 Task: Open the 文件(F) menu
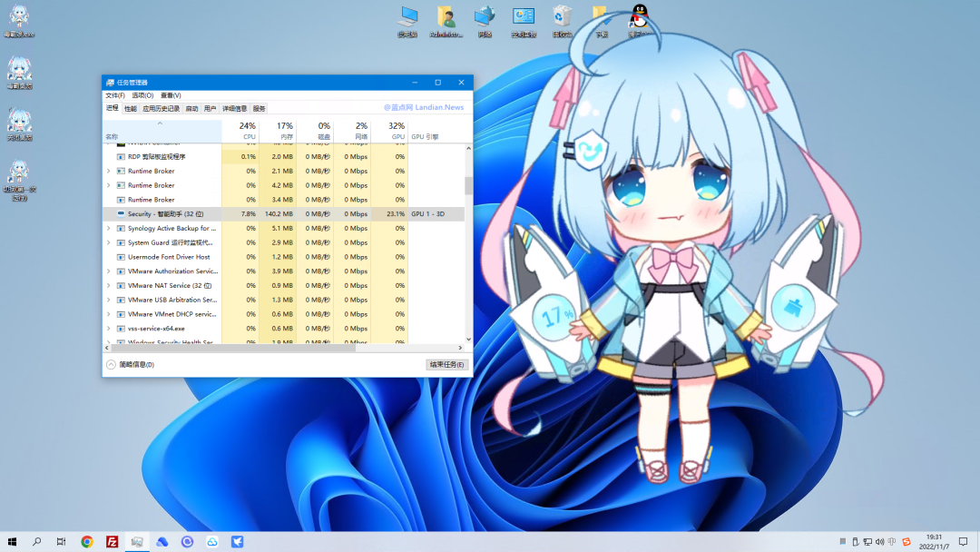click(x=115, y=95)
